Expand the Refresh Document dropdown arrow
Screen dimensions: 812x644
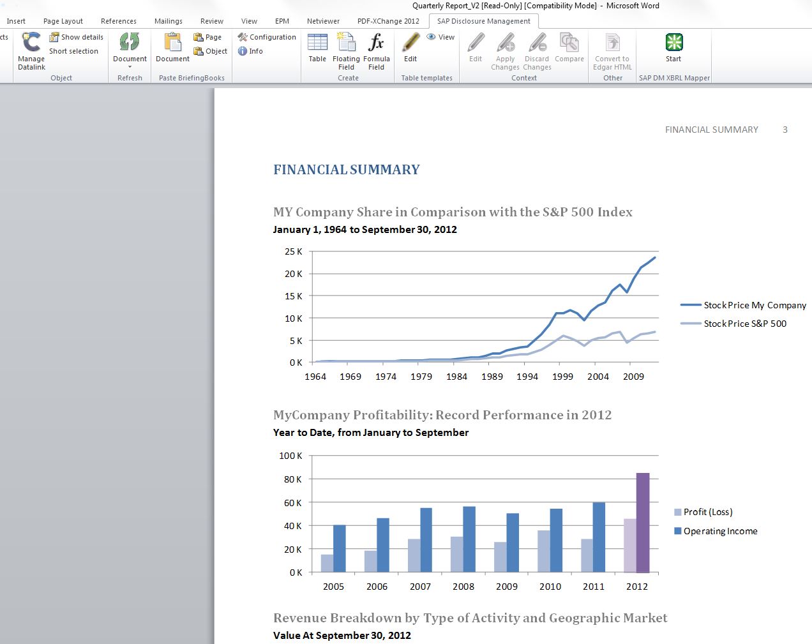[130, 67]
